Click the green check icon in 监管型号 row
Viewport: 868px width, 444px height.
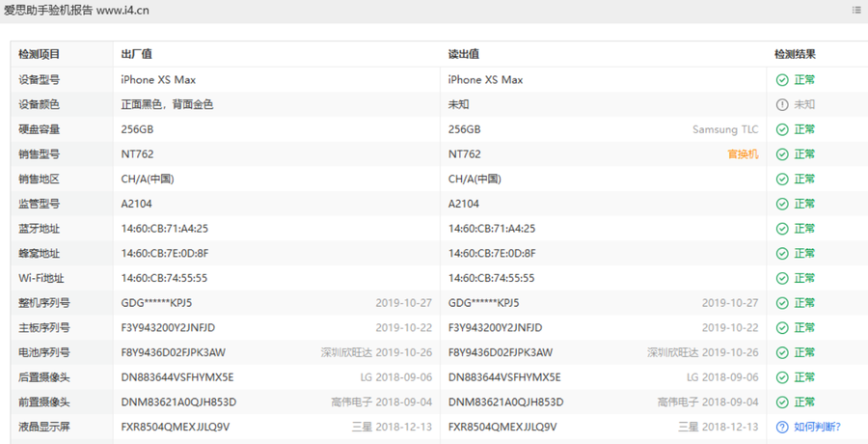coord(782,204)
